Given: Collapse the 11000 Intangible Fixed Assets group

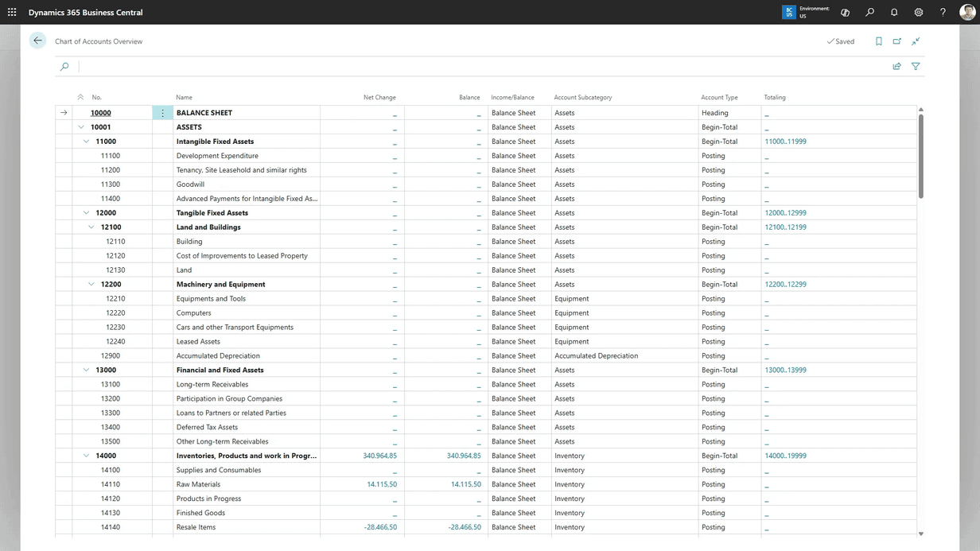Looking at the screenshot, I should coord(86,142).
